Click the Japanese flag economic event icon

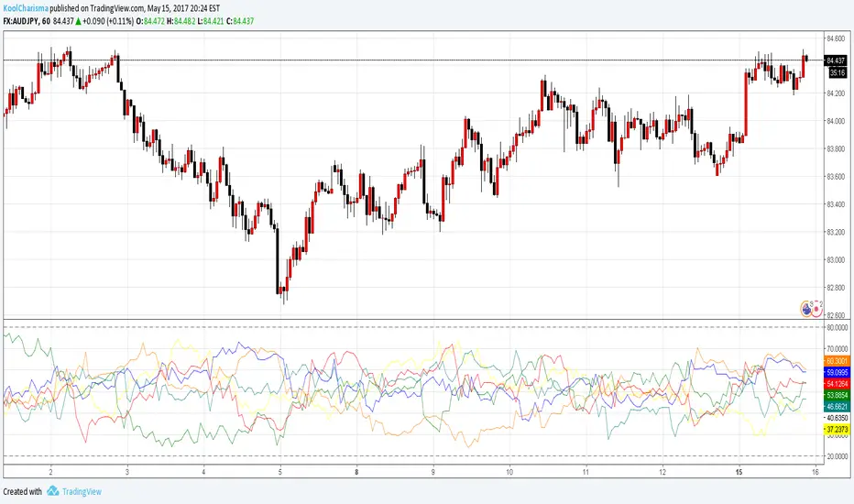pyautogui.click(x=814, y=308)
